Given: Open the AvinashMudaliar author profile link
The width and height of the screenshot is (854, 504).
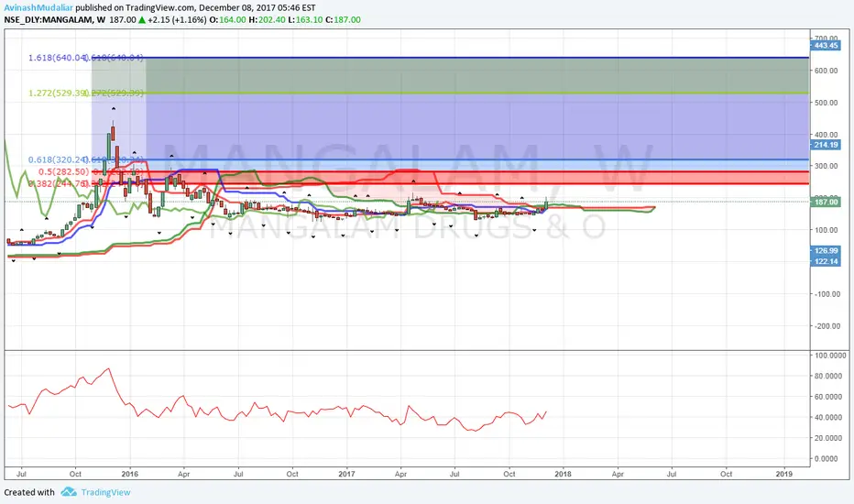Looking at the screenshot, I should pos(38,8).
